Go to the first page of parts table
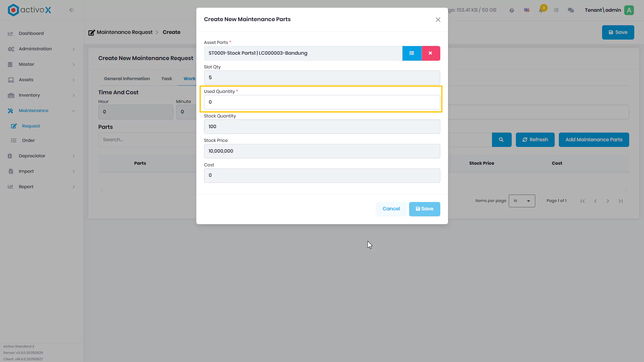The height and width of the screenshot is (362, 644). [x=583, y=201]
